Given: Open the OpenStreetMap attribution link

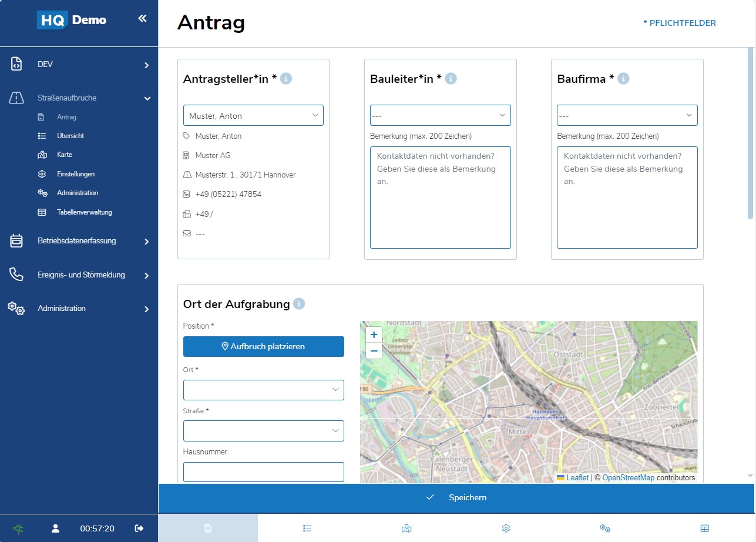Looking at the screenshot, I should (628, 478).
